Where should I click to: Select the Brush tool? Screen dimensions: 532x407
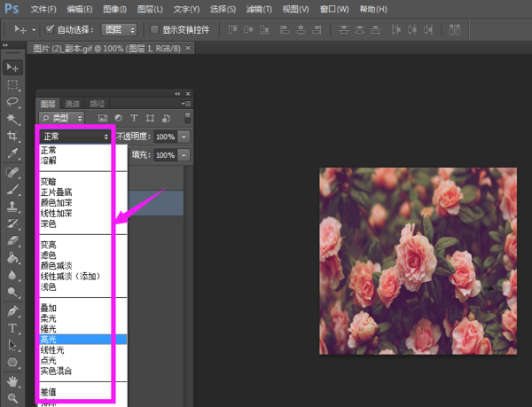[12, 190]
